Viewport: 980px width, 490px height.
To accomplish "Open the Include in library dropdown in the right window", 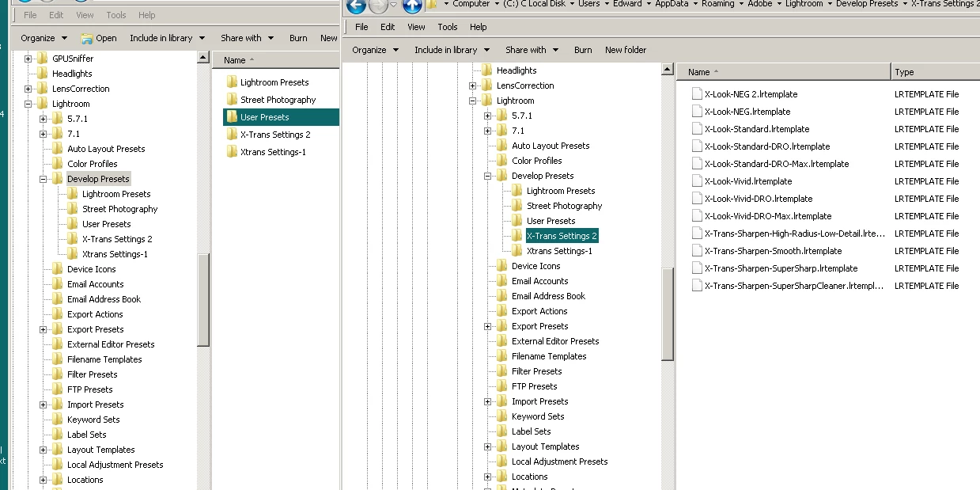I will 452,50.
